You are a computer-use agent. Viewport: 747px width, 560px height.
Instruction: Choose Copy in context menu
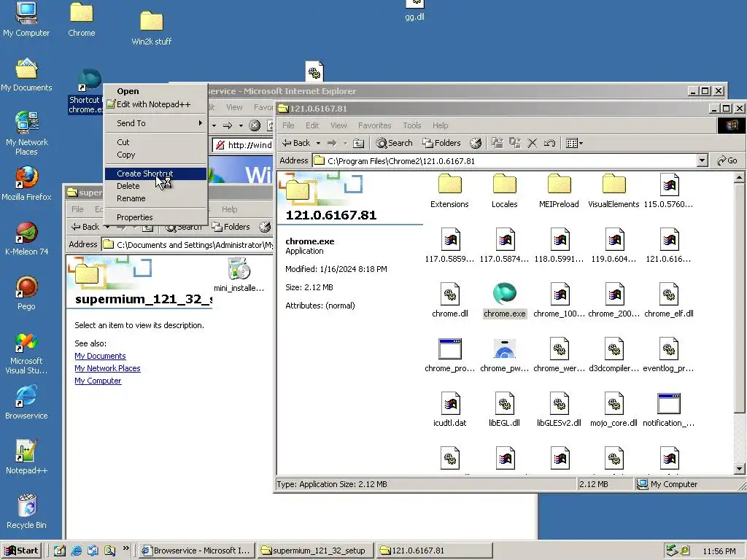click(155, 155)
